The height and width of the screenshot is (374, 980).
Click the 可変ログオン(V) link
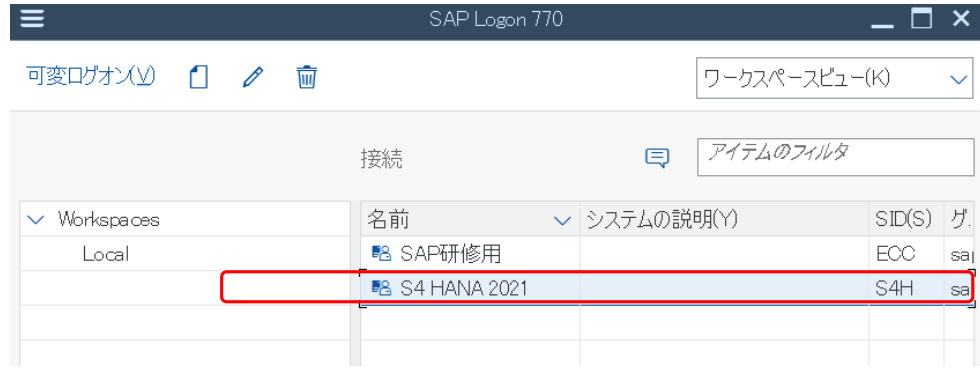[91, 77]
